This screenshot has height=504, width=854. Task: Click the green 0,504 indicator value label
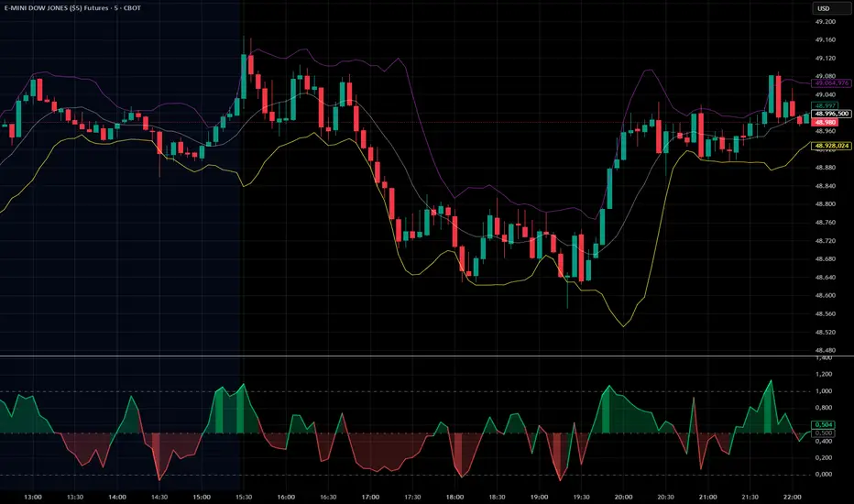824,424
